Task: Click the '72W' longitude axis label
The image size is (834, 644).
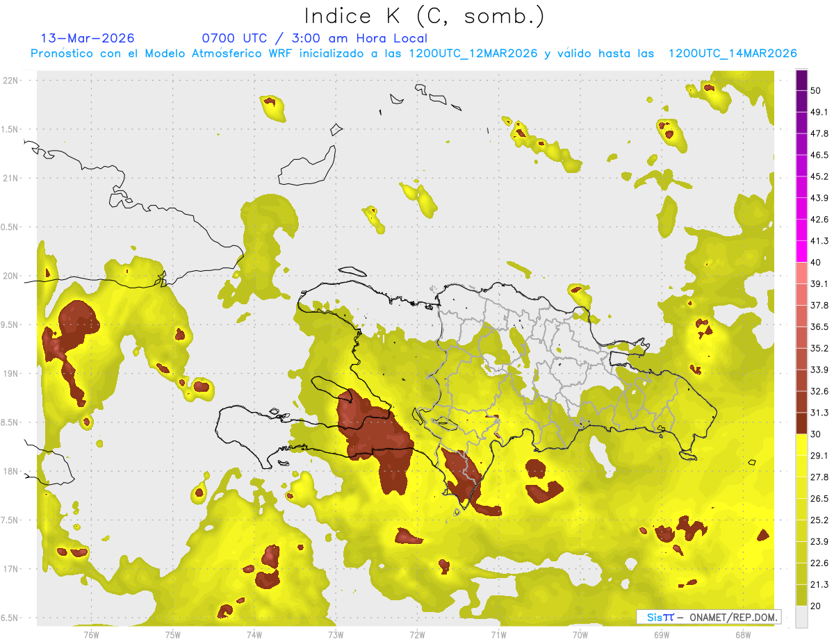Action: (x=417, y=634)
